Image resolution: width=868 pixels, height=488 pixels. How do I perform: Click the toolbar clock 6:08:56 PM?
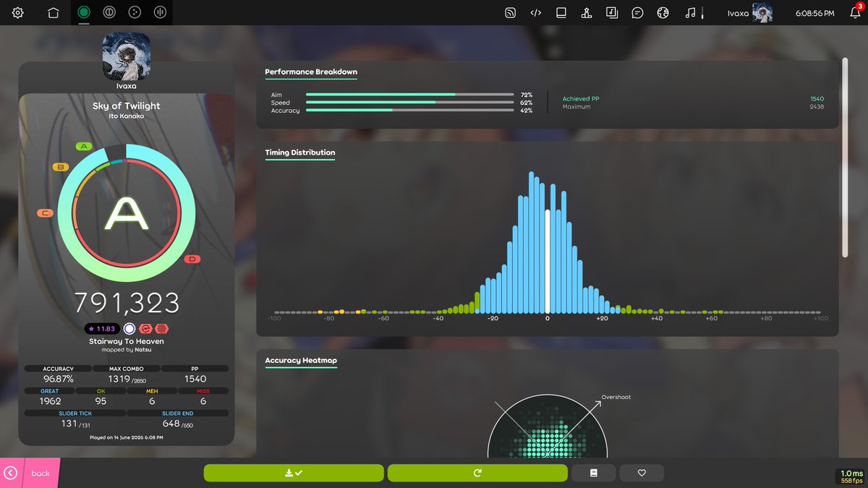tap(814, 13)
